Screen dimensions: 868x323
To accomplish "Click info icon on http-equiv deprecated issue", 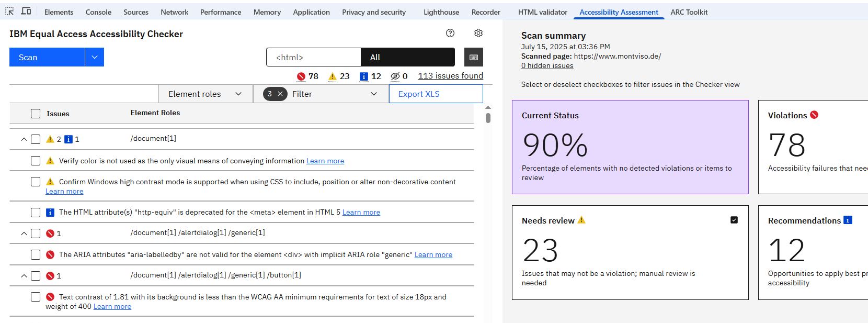I will point(50,212).
